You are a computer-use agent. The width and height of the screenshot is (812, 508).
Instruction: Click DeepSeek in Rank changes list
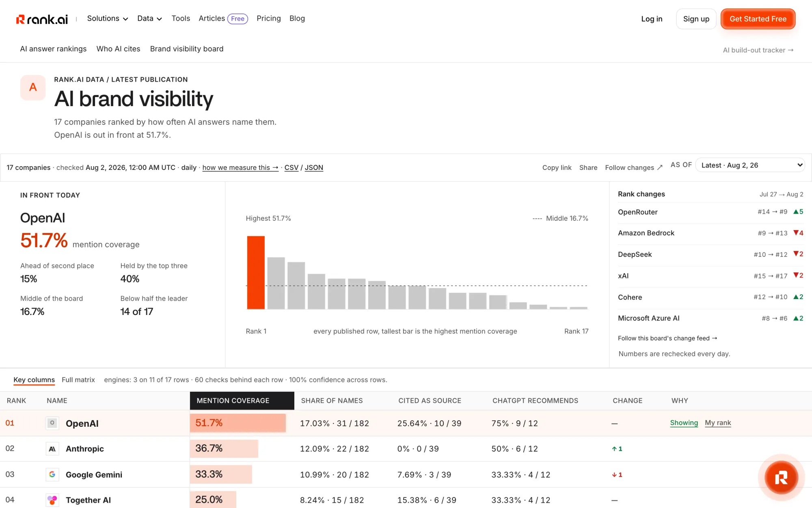tap(635, 254)
